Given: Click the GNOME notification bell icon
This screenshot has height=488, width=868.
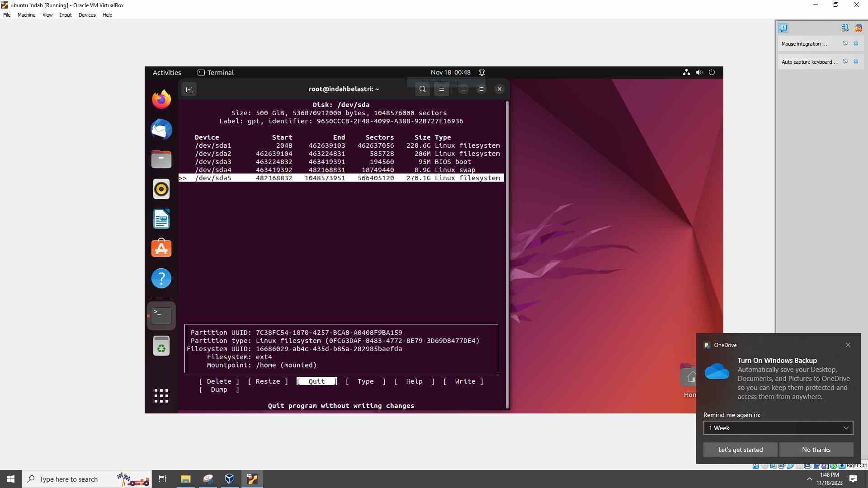Looking at the screenshot, I should [x=482, y=72].
